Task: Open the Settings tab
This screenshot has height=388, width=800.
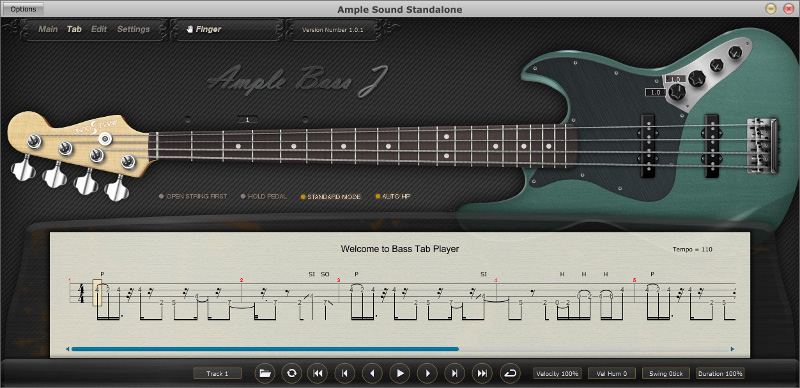Action: pos(134,29)
